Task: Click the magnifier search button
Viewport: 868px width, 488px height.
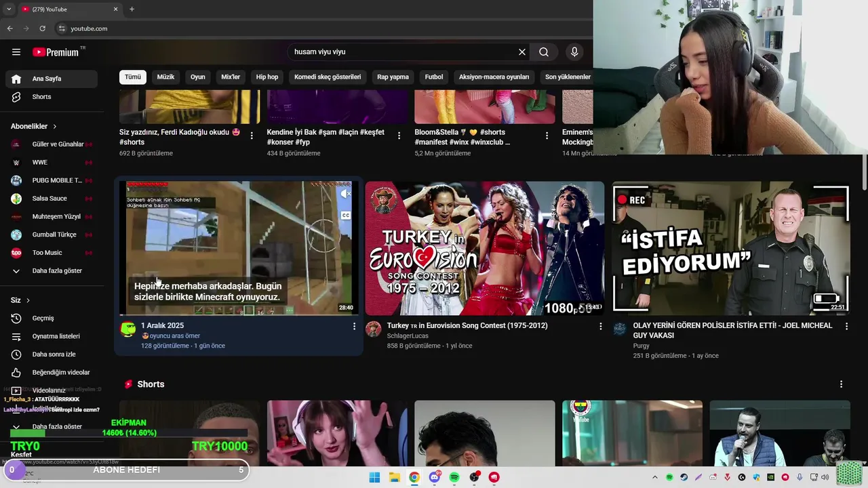Action: 544,52
